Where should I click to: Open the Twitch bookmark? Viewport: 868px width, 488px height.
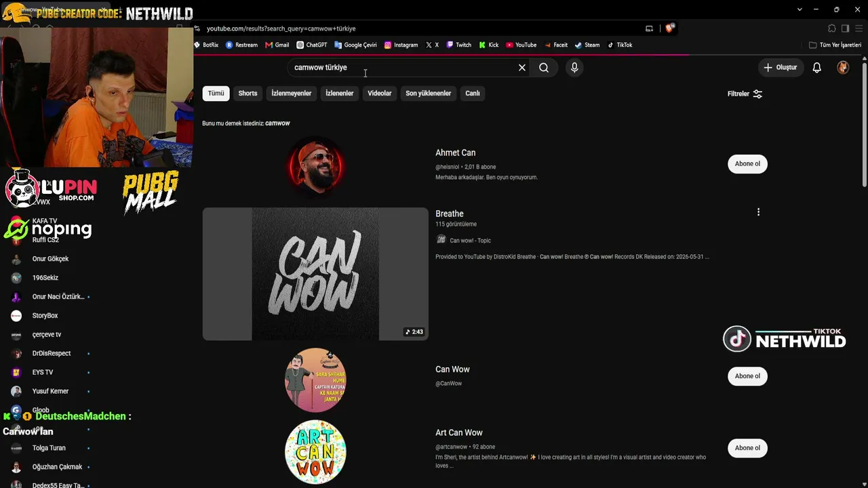click(458, 45)
